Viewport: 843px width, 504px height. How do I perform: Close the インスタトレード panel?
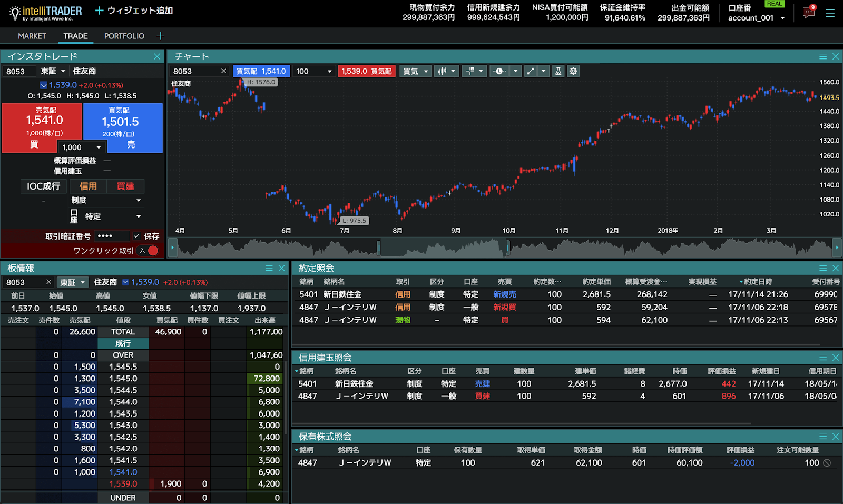tap(157, 56)
